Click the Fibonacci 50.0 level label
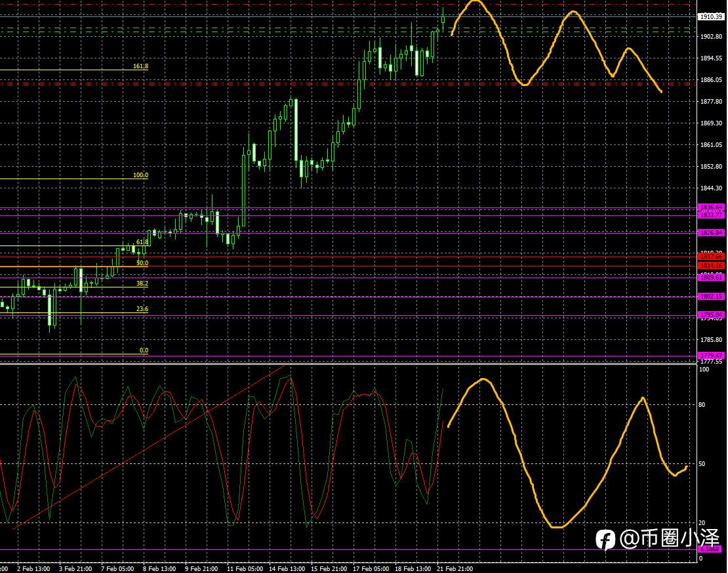The image size is (728, 573). point(142,263)
